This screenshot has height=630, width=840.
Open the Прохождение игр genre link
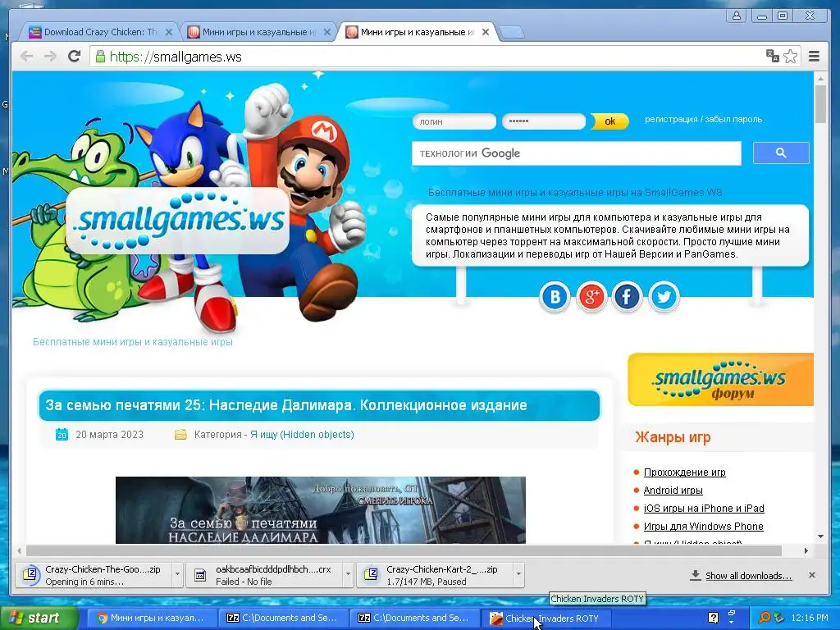point(684,472)
